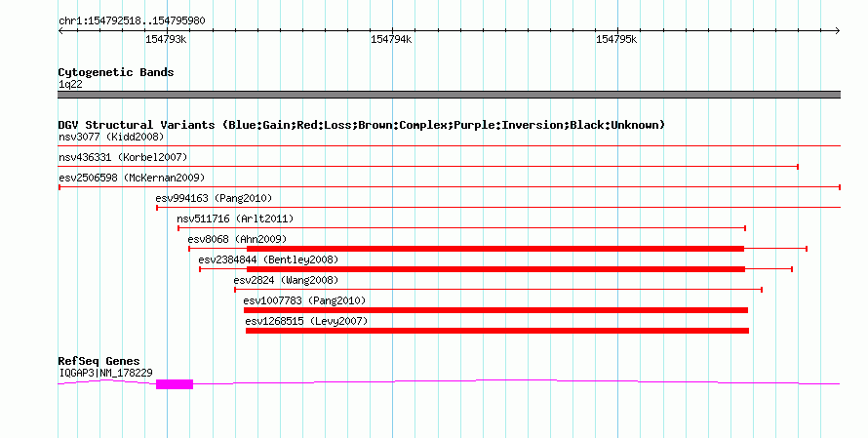Select the Cytogenetic Bands track title

pyautogui.click(x=116, y=72)
